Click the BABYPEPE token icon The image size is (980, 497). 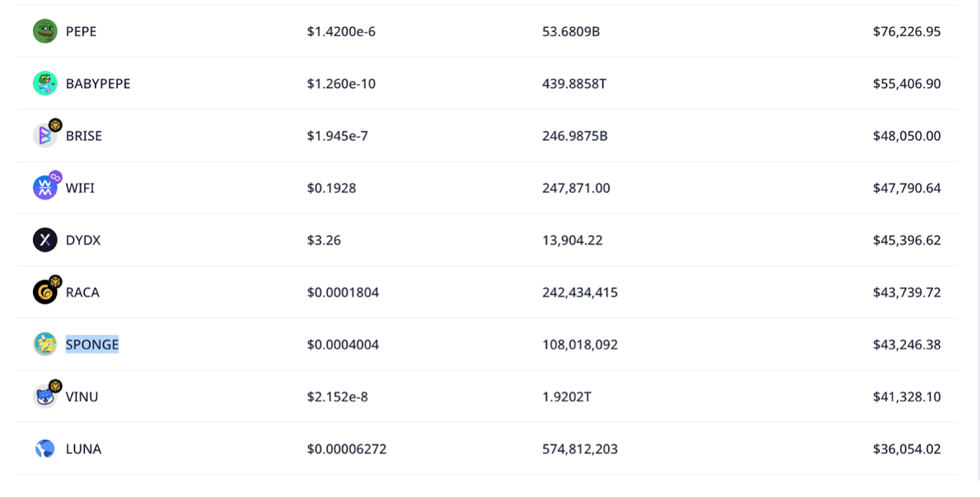(x=45, y=83)
